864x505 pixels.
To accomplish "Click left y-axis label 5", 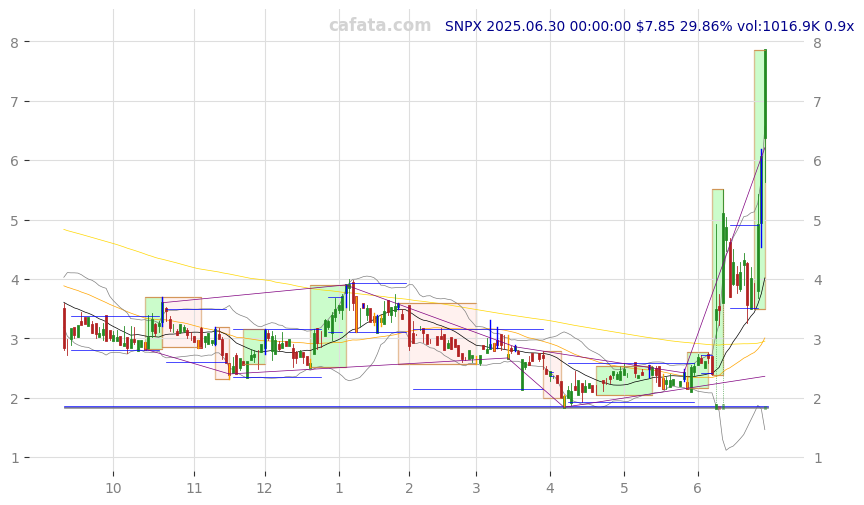I will pyautogui.click(x=14, y=221).
